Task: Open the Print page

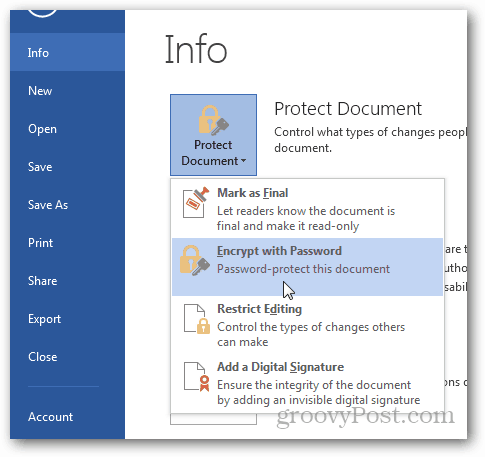Action: tap(40, 243)
